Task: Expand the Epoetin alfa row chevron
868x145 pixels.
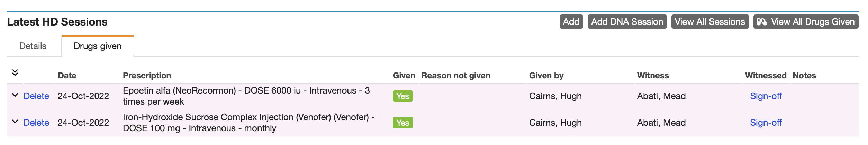Action: point(15,95)
